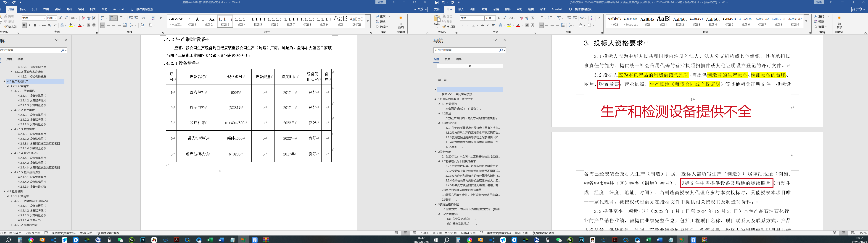Image resolution: width=868 pixels, height=243 pixels.
Task: Open the font size dropdown in right window
Action: tap(494, 18)
